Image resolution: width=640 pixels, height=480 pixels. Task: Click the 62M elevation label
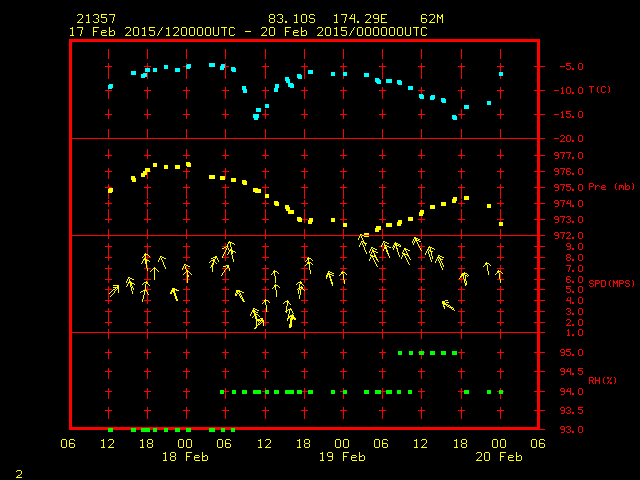(x=432, y=19)
